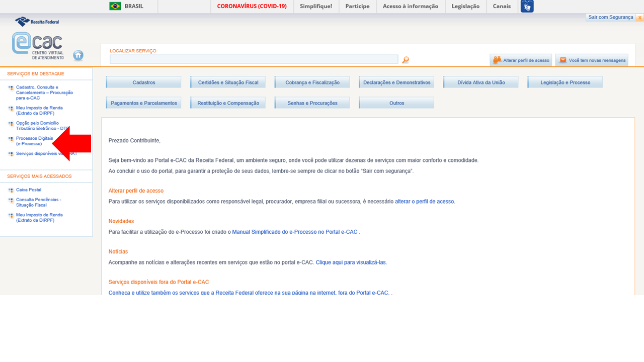Open the Outros menu
The image size is (644, 362).
tap(397, 103)
